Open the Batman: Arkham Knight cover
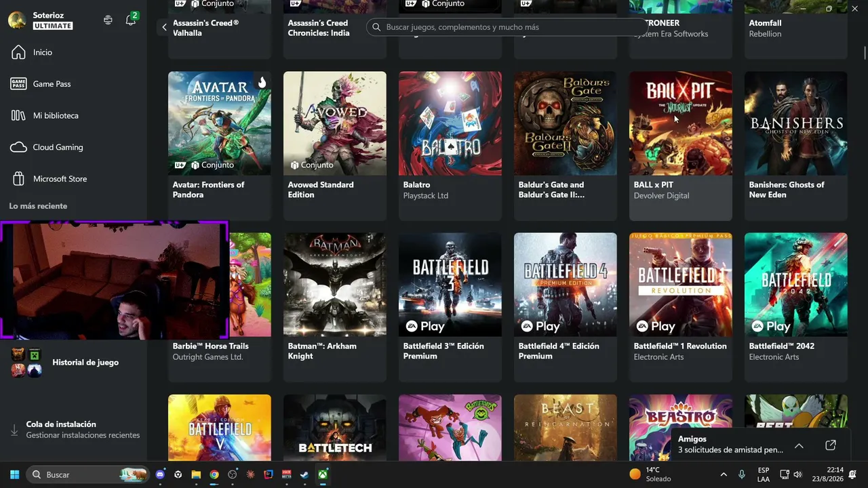The image size is (868, 488). (x=335, y=285)
